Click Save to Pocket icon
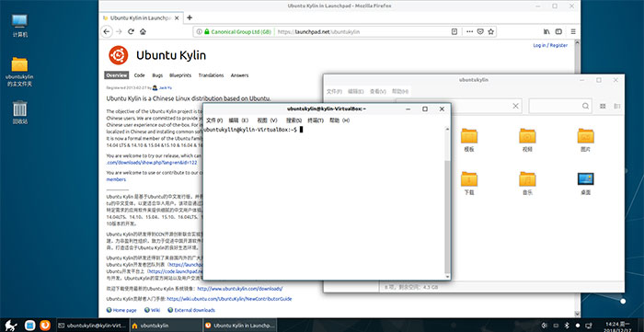644x332 pixels. [x=480, y=31]
